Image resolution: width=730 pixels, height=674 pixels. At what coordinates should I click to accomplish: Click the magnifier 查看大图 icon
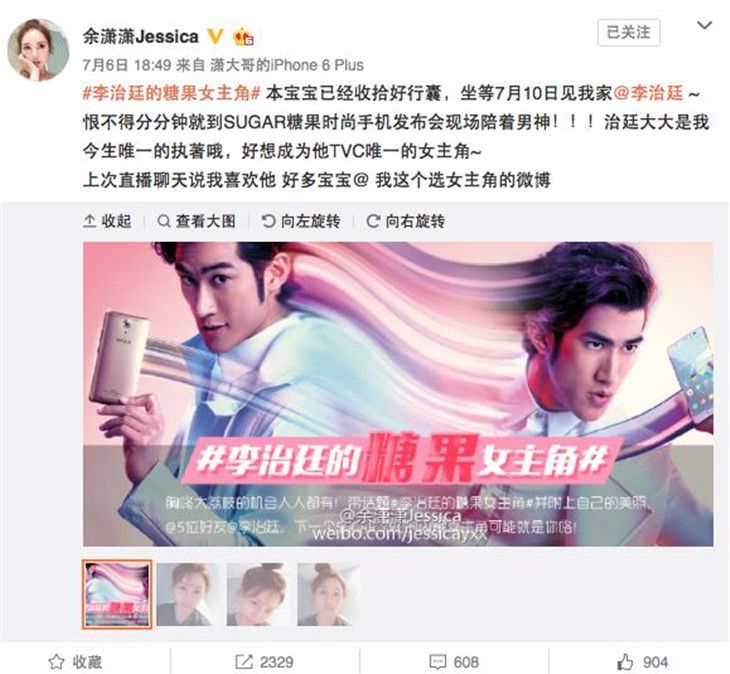163,221
